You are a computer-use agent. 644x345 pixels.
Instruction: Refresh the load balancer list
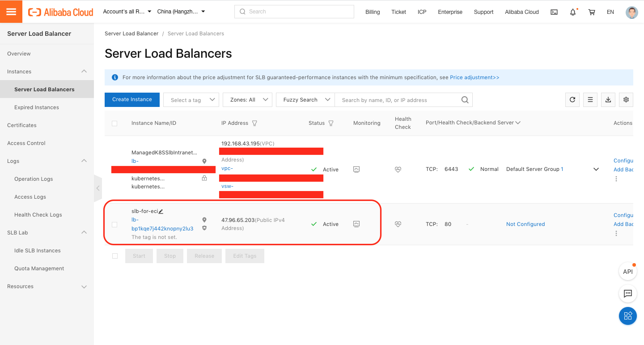(572, 100)
